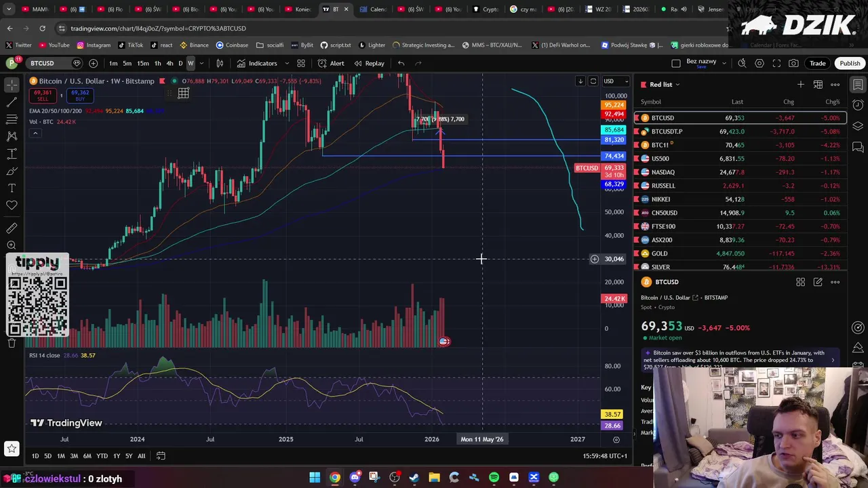
Task: Click the Trade button
Action: click(817, 63)
